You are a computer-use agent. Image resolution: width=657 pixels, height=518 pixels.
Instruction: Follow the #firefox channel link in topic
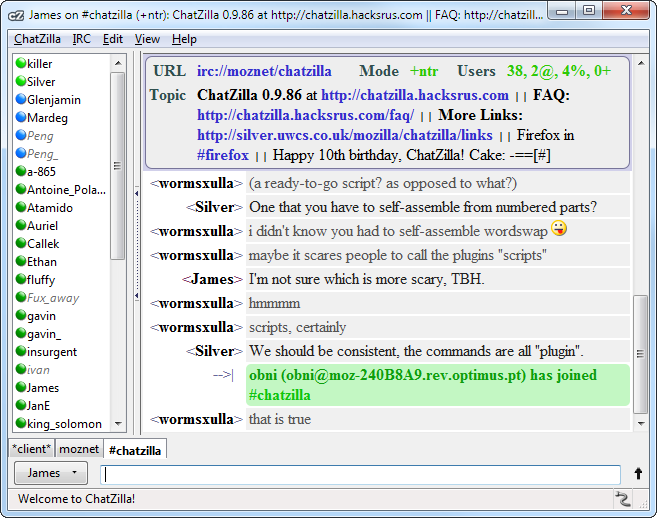222,155
